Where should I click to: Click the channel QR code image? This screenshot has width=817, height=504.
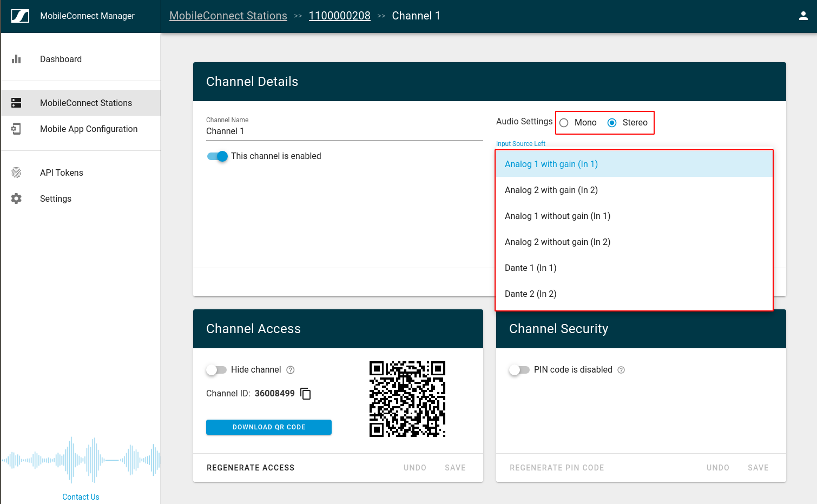click(407, 399)
